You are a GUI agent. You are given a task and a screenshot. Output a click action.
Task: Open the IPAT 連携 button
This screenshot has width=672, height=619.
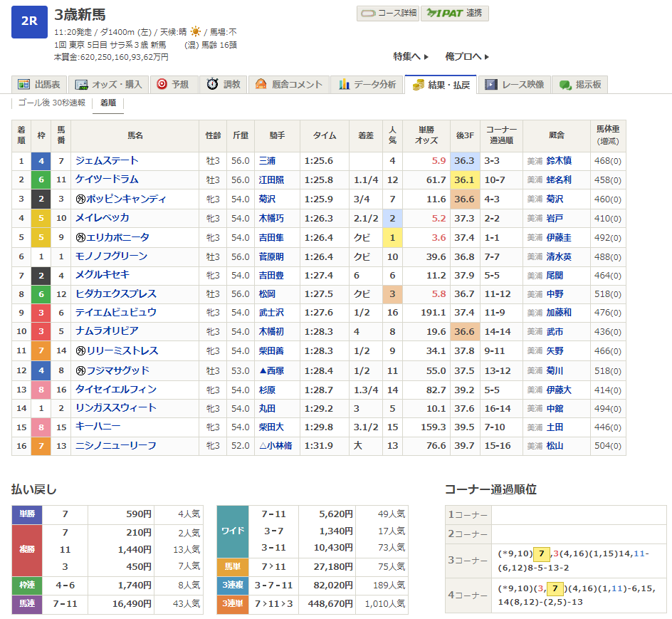click(x=454, y=14)
